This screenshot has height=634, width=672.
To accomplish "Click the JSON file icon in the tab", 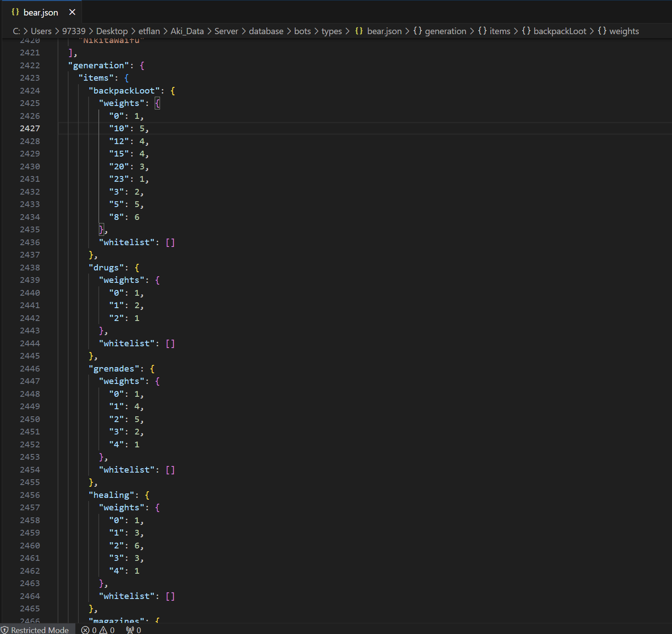I will coord(15,12).
